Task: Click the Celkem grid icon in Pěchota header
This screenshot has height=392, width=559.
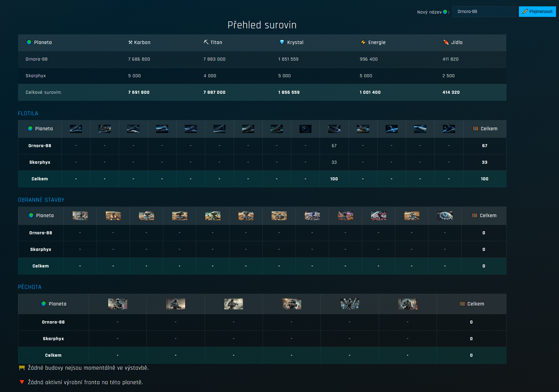Action: (462, 304)
